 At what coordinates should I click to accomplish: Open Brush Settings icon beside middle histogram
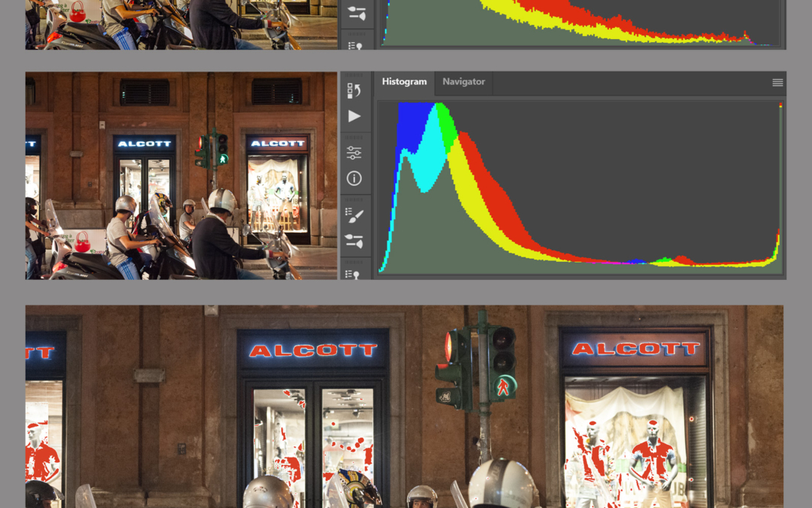pos(354,241)
